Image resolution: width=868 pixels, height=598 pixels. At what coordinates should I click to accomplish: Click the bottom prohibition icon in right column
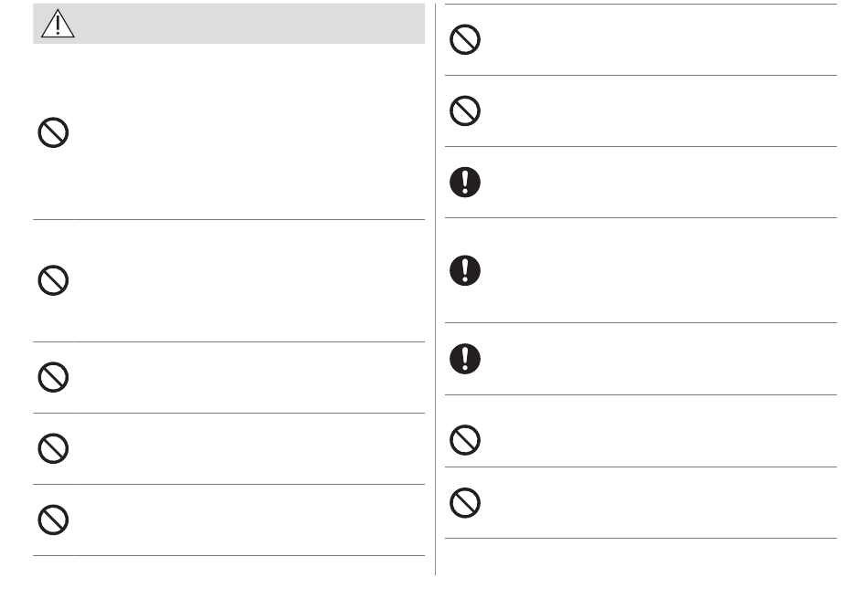pos(465,503)
